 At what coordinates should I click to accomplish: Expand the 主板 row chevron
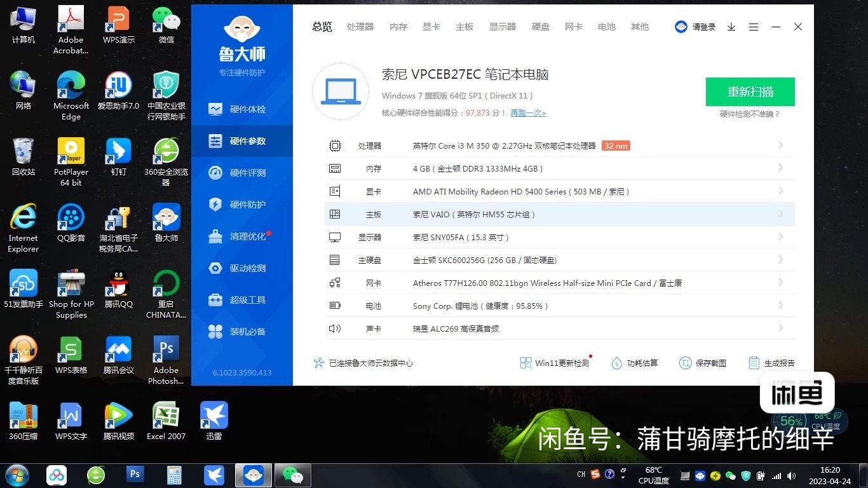(x=780, y=214)
